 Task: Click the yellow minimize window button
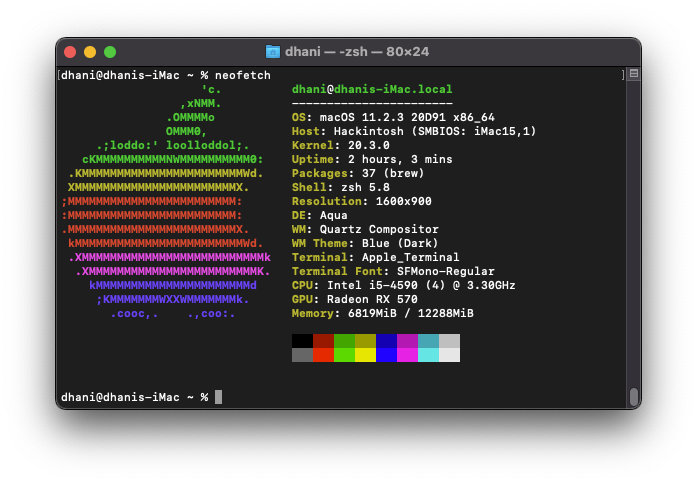tap(90, 52)
